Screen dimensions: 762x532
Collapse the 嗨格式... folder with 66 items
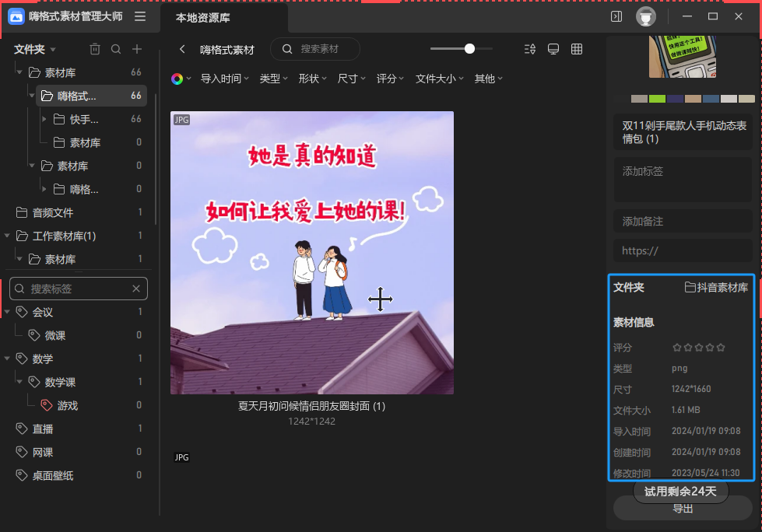coord(32,96)
